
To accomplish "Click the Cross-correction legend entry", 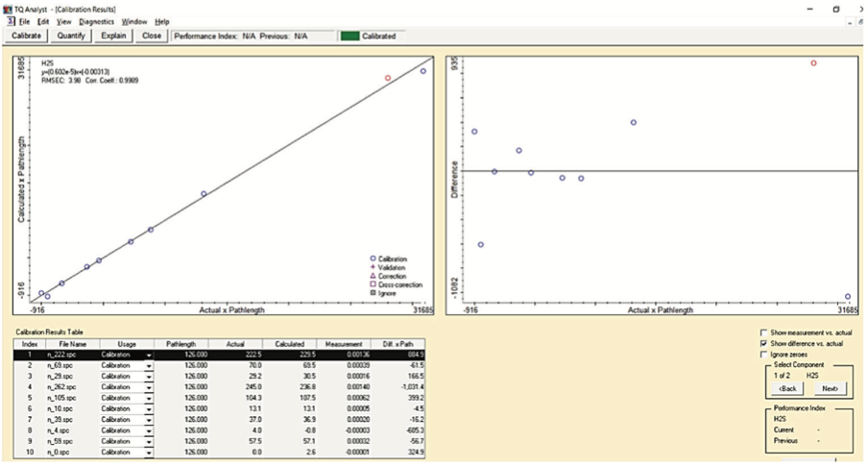I will pos(396,284).
